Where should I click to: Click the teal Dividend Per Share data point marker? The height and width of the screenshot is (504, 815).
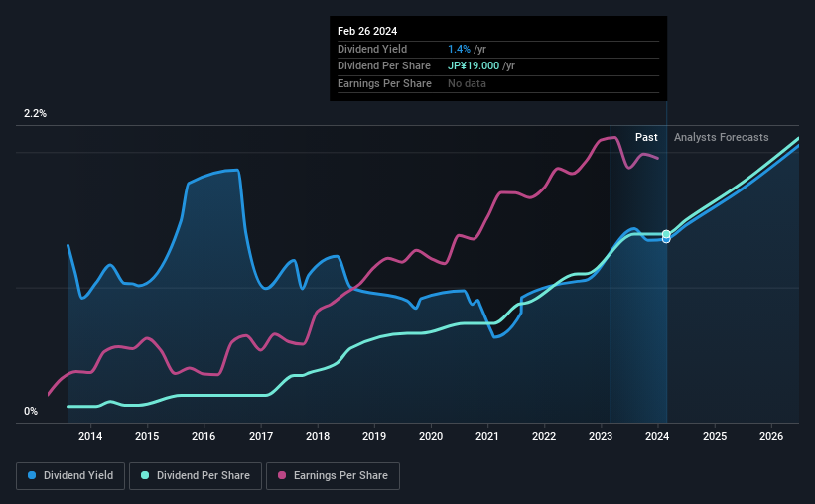666,234
